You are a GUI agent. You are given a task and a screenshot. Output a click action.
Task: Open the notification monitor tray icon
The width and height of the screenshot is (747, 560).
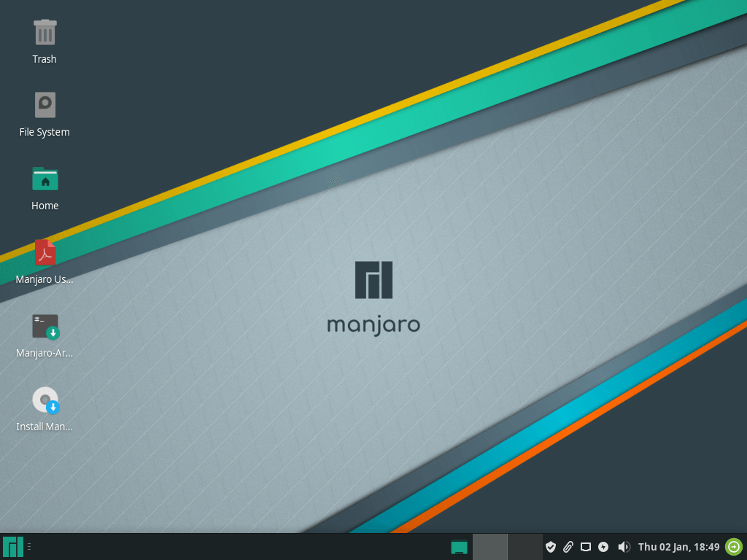[x=587, y=546]
